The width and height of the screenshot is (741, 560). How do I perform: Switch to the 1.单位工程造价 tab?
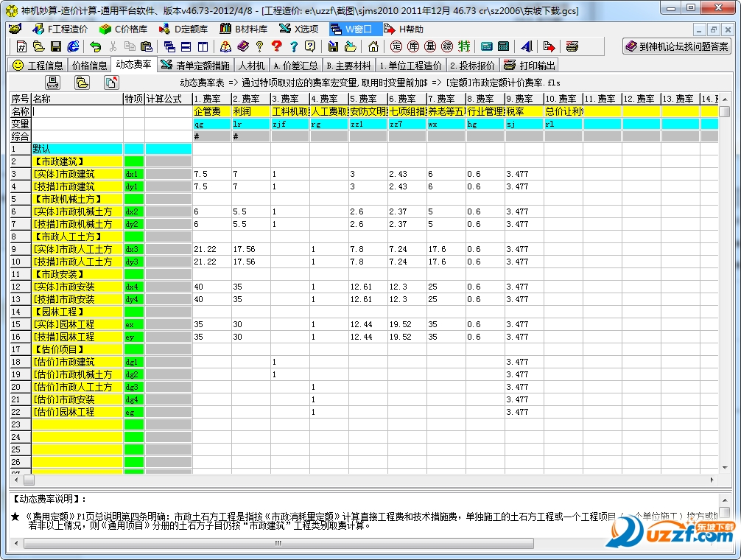tap(411, 66)
